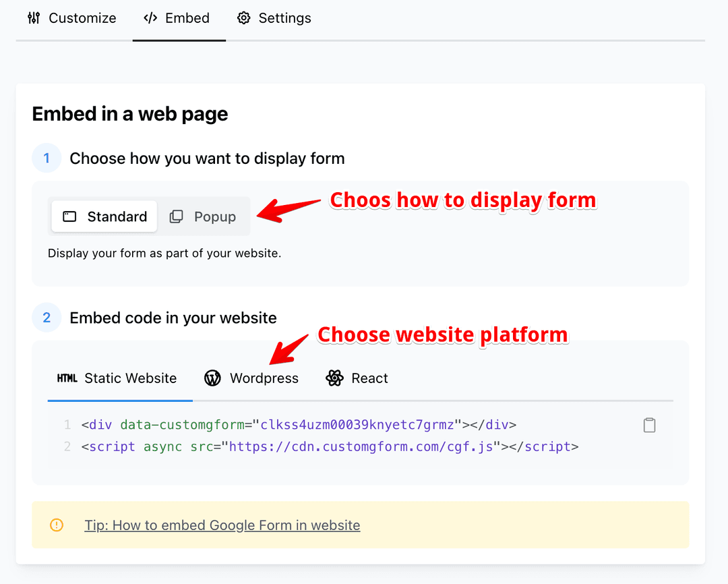Select the Standard display option
This screenshot has width=728, height=584.
tap(104, 216)
